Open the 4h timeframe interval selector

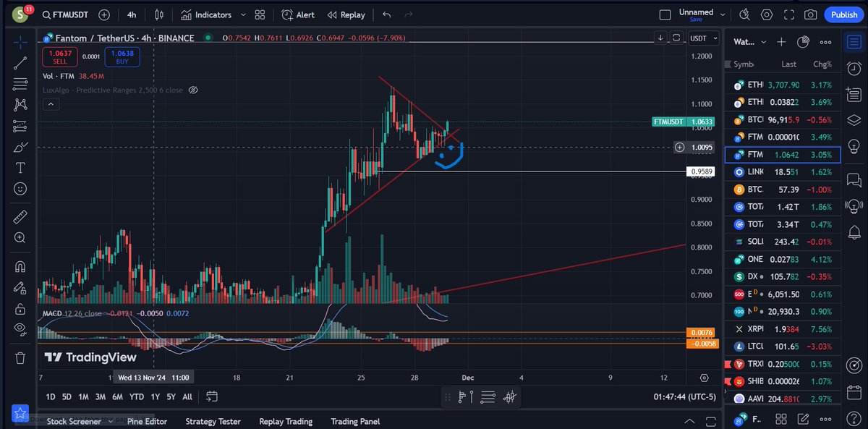(x=132, y=14)
